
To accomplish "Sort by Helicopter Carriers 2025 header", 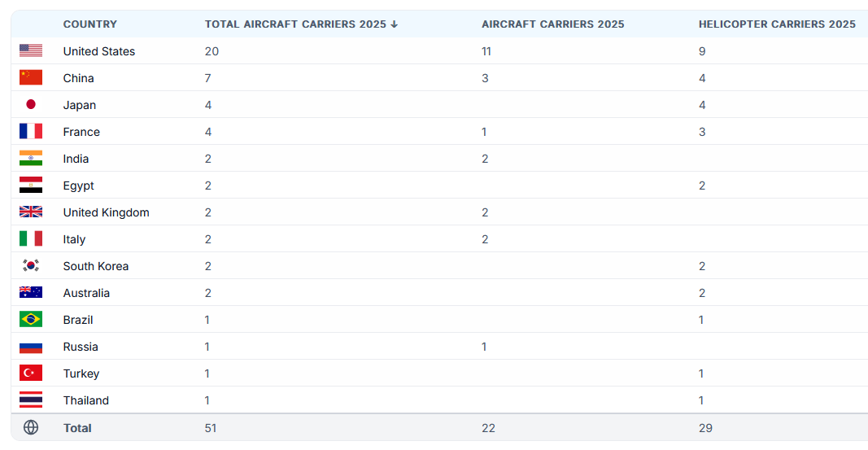I will pyautogui.click(x=776, y=24).
